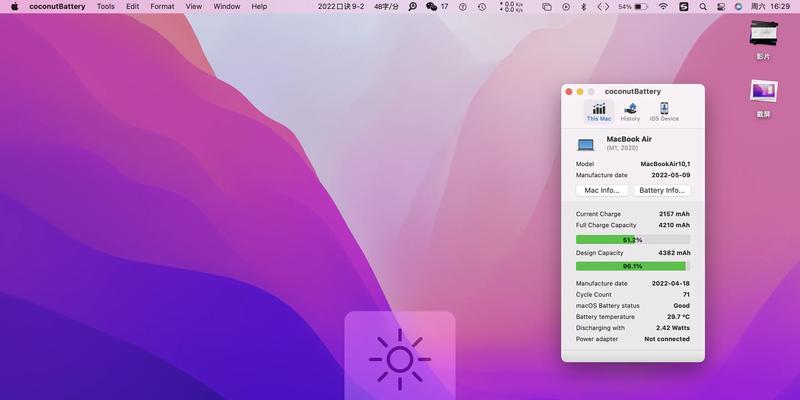Click the MacBookAir10,1 model value

(x=665, y=164)
